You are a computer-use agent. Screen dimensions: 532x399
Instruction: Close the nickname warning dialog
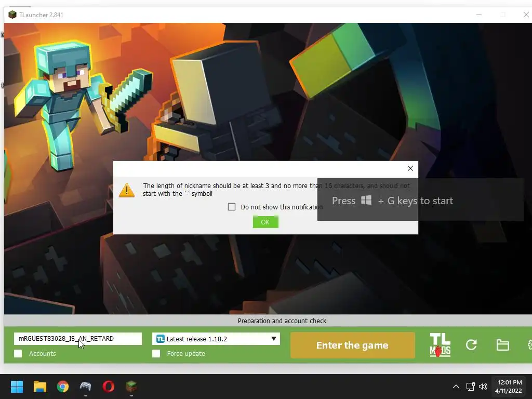point(410,168)
